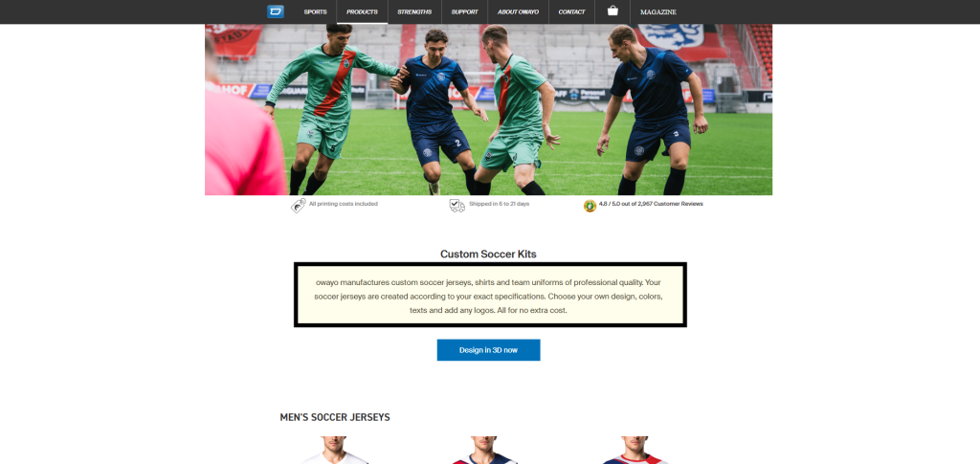Click the MEN'S SOCCER JERSEYS heading
The width and height of the screenshot is (980, 464).
(335, 417)
